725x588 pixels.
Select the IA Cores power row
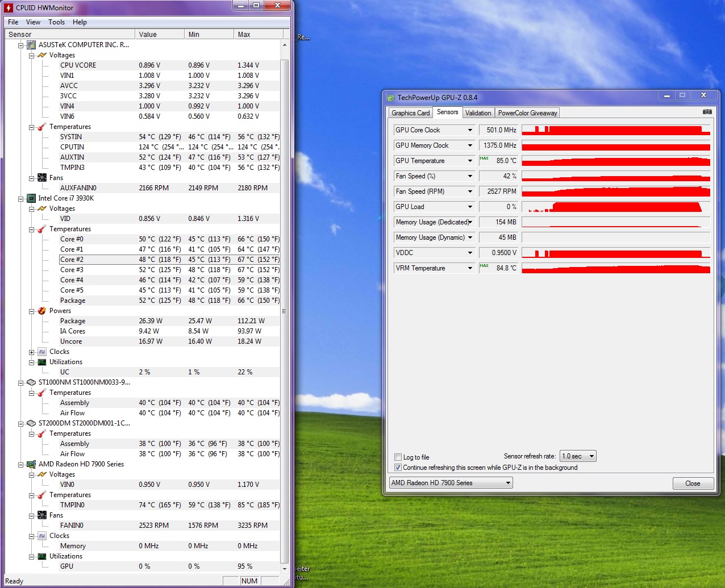click(169, 331)
